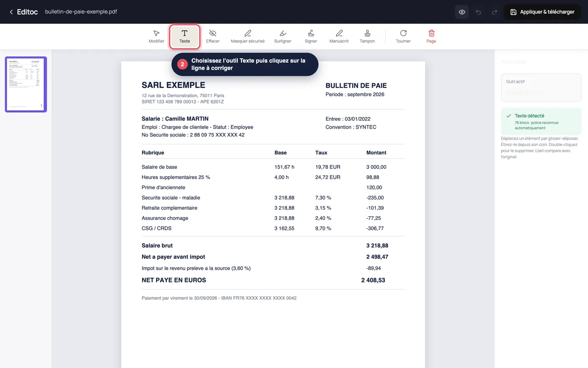Click the redo arrow in header
This screenshot has height=368, width=588.
pos(495,12)
